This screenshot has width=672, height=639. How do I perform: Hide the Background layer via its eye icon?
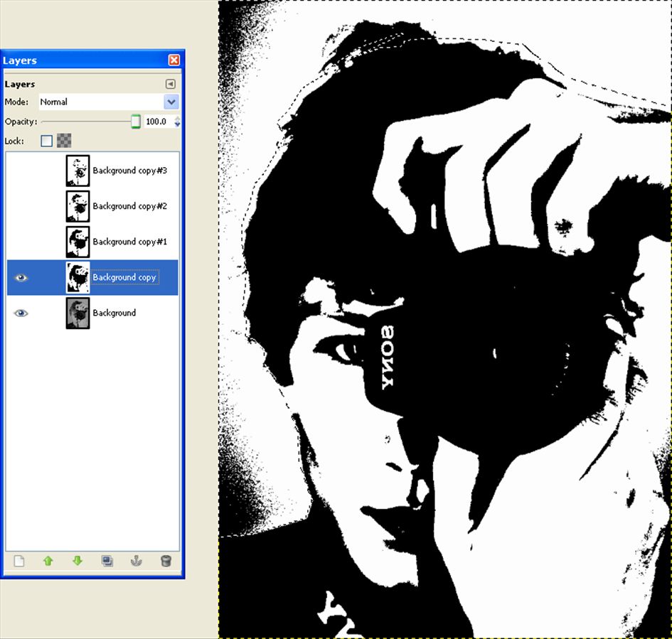(21, 313)
